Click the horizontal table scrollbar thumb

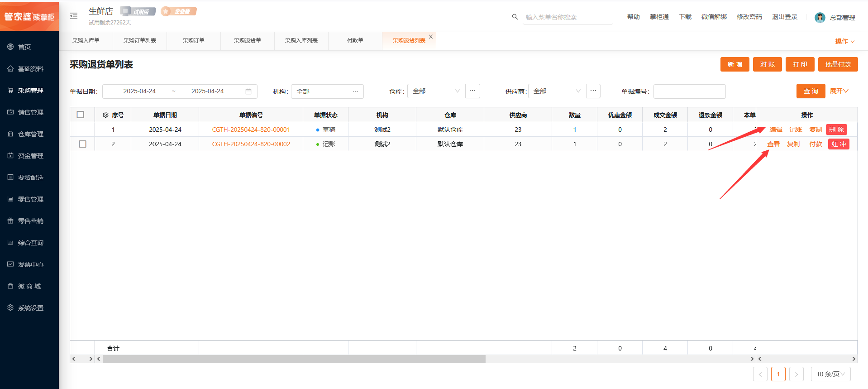click(294, 359)
